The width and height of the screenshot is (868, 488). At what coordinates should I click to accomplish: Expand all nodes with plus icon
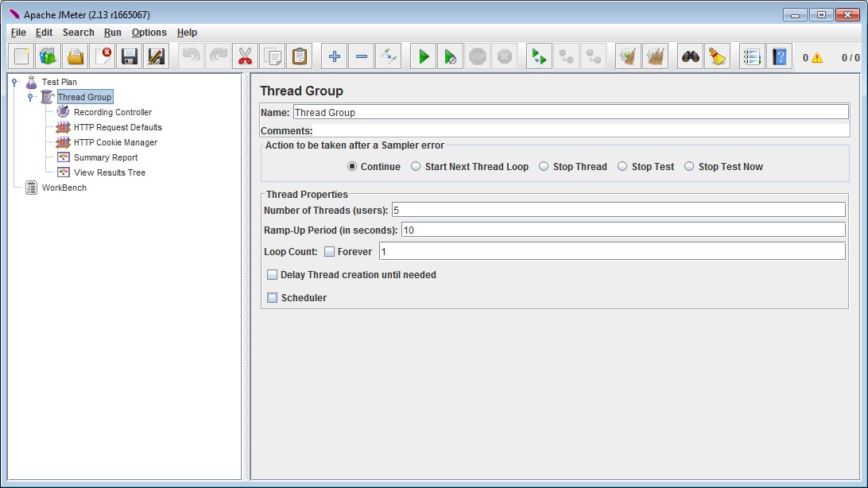pos(335,56)
